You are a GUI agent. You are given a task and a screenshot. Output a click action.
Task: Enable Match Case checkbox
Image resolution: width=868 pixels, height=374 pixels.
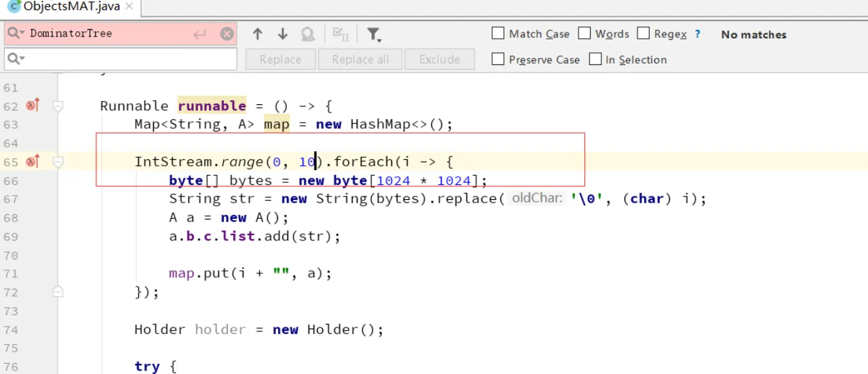[x=498, y=33]
